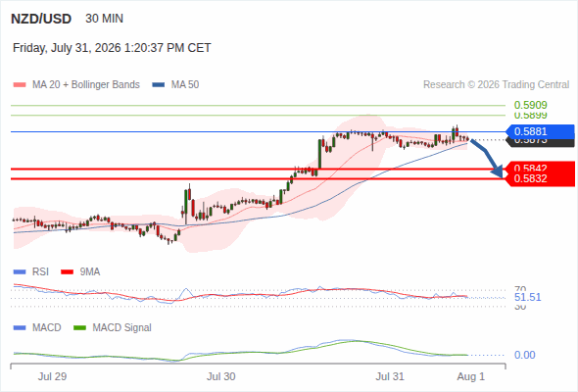Click the 0.5909 resistance level label
This screenshot has width=578, height=392.
tap(530, 105)
